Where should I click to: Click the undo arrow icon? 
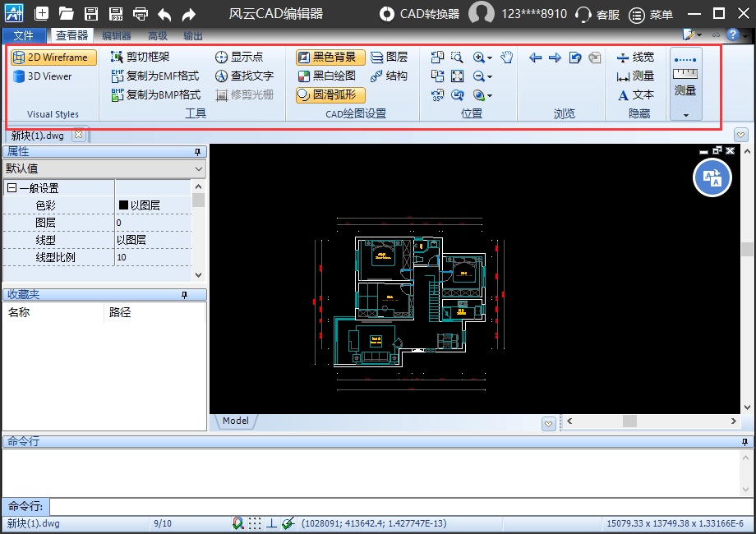coord(164,14)
